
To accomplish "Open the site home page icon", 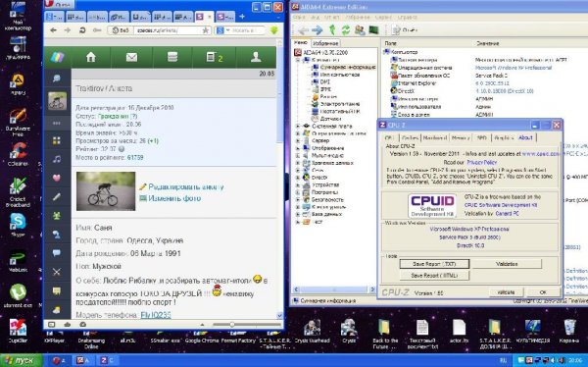I will (91, 57).
